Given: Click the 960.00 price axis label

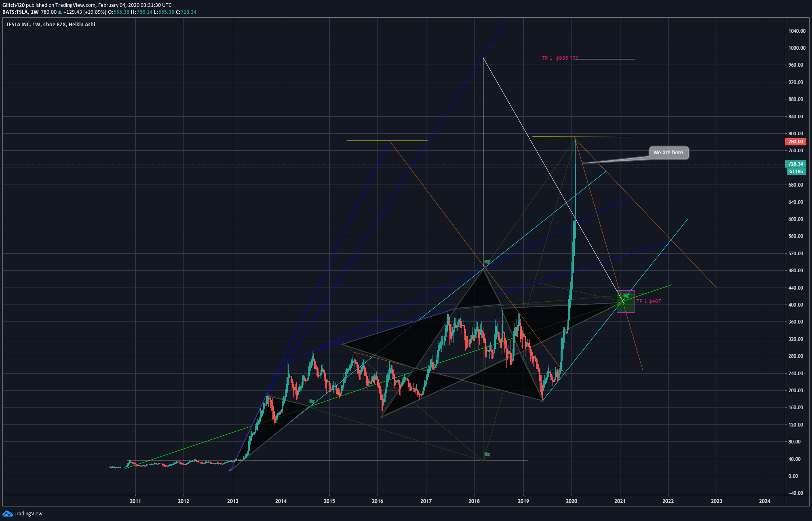Looking at the screenshot, I should pos(796,65).
